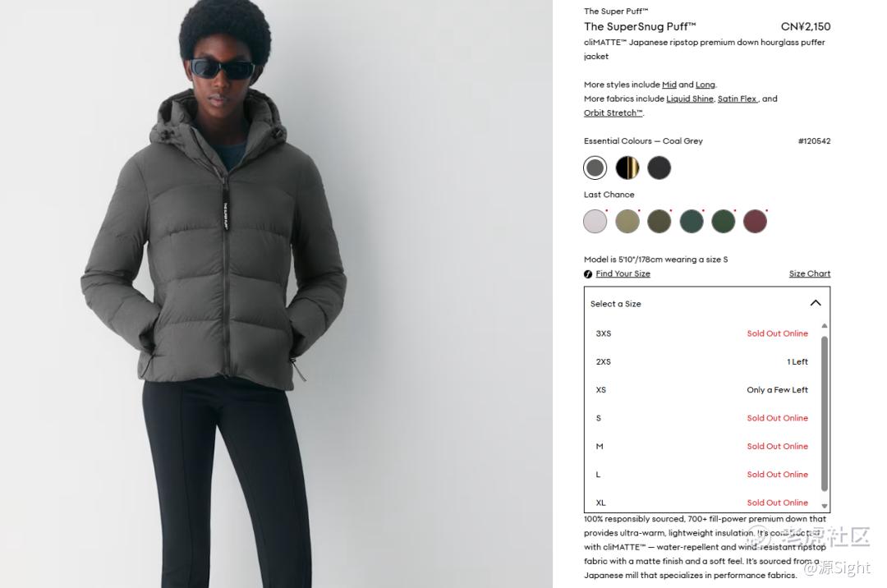Click the scroll down arrow in size list
The width and height of the screenshot is (887, 588).
825,506
